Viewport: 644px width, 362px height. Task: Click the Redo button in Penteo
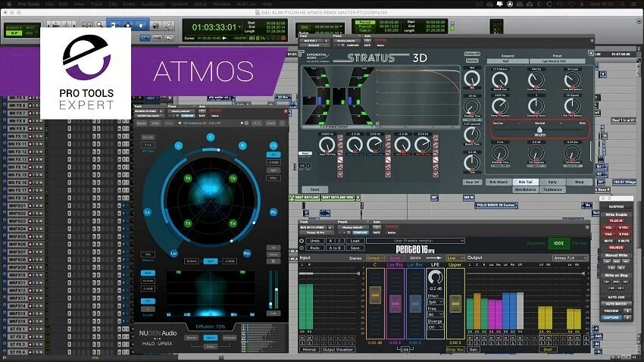point(315,248)
